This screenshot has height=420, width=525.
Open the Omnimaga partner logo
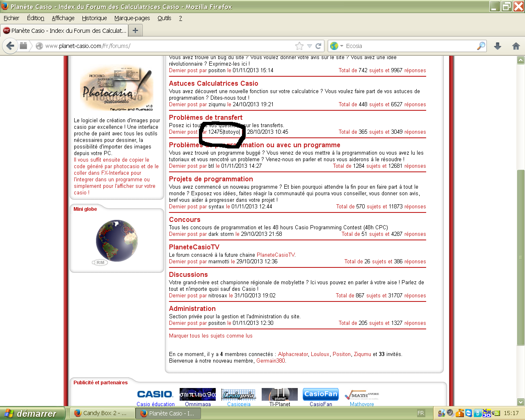[x=198, y=394]
